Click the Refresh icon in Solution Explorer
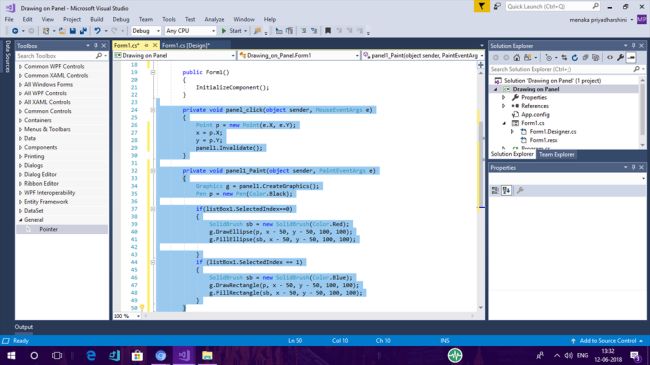This screenshot has width=650, height=365. pos(575,58)
